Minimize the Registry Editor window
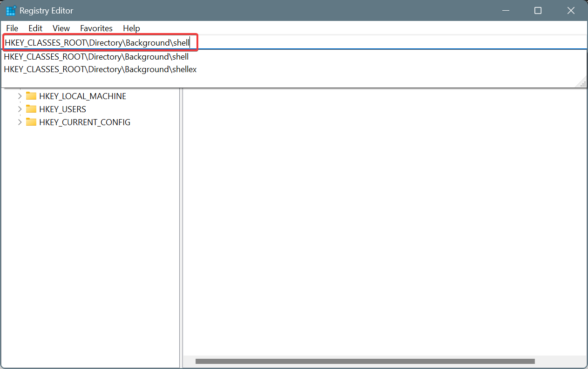This screenshot has height=369, width=588. (x=505, y=10)
